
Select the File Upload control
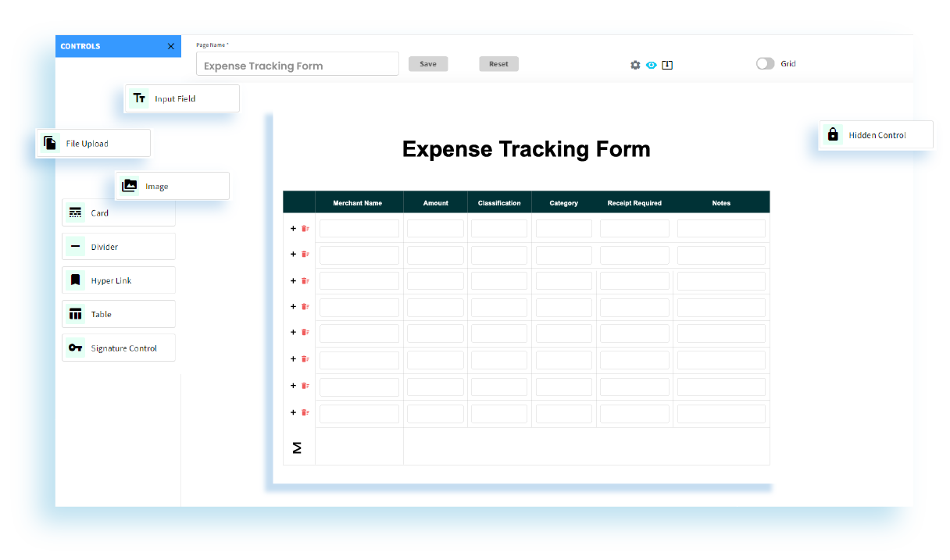point(92,143)
